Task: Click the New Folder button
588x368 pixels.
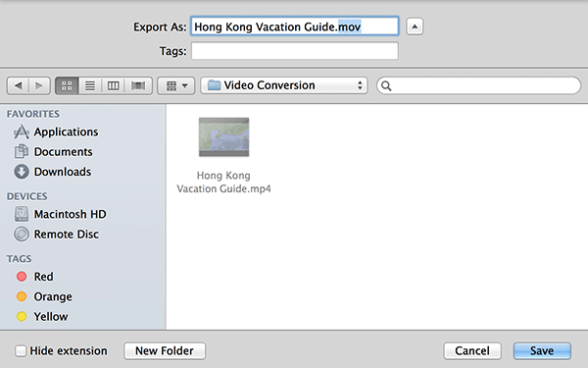Action: pos(165,350)
